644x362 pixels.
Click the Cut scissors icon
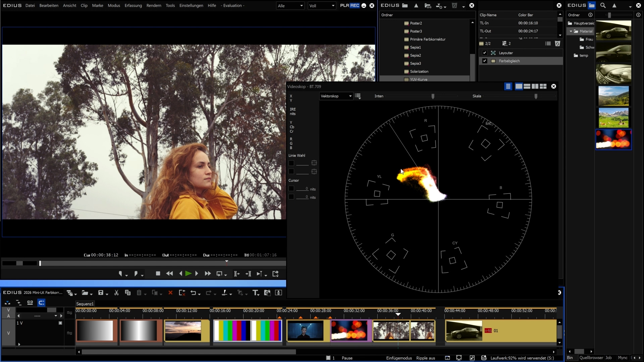tap(116, 293)
